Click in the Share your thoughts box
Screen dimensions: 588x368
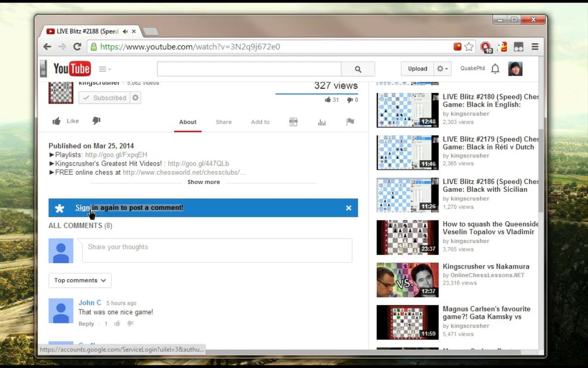[217, 250]
